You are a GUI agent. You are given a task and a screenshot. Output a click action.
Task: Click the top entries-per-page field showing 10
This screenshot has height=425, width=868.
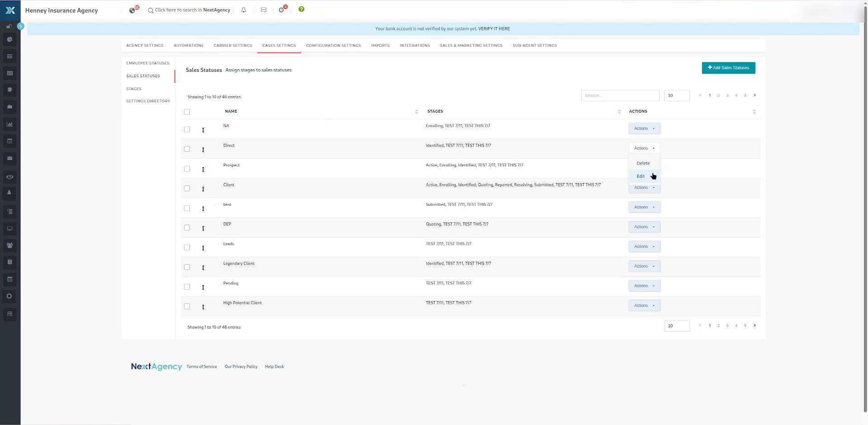pyautogui.click(x=677, y=95)
